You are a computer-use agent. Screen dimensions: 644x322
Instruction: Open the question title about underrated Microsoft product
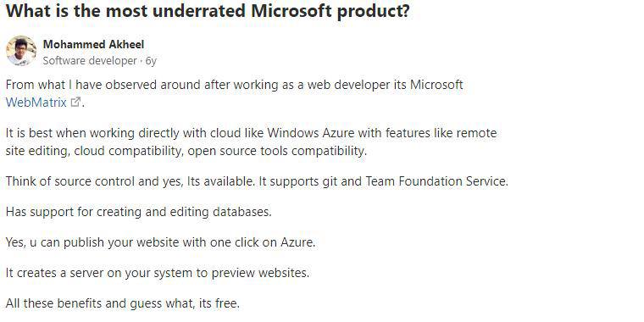(x=208, y=11)
